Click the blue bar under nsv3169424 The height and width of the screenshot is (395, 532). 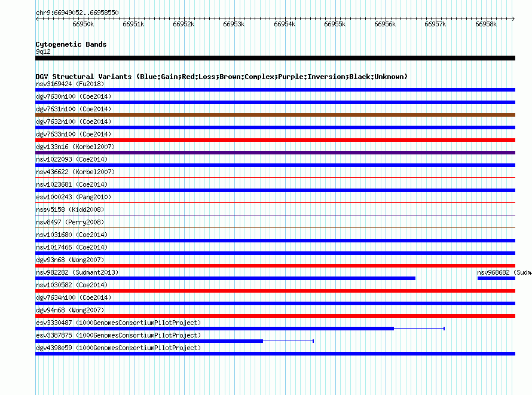pos(275,90)
